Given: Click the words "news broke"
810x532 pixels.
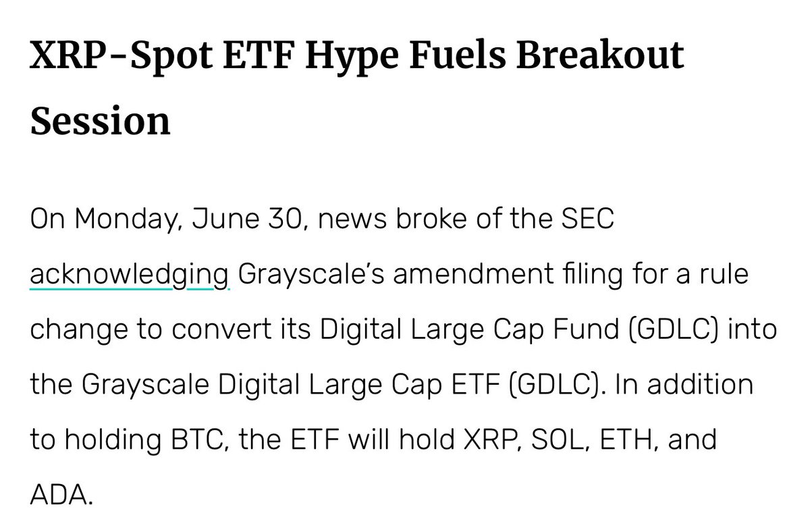Looking at the screenshot, I should point(378,221).
